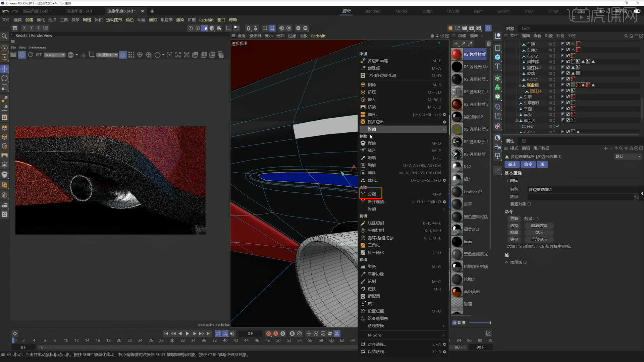Open the search icon in the Object manager
Screen dimensions: 644x362
[625, 36]
